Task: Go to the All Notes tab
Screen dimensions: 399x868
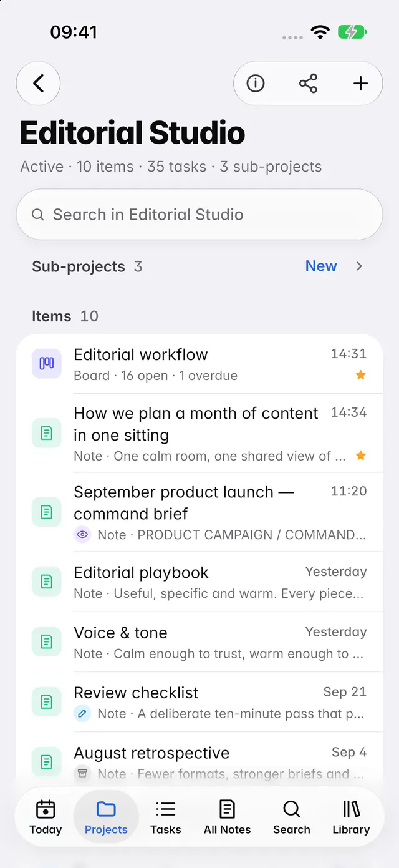Action: 228,817
